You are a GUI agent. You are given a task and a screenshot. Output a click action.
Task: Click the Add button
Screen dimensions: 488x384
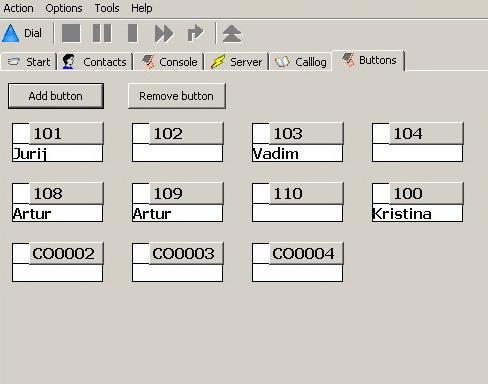pyautogui.click(x=56, y=96)
